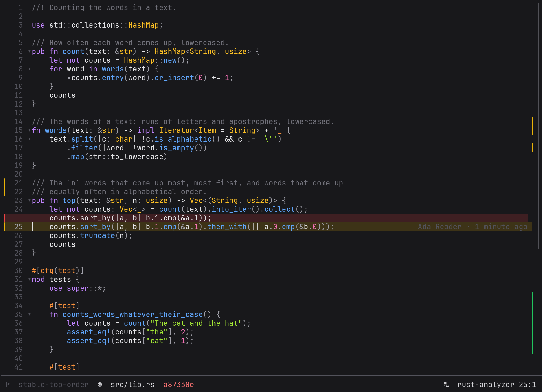Viewport: 542px width, 392px height.
Task: Collapse the pub fn top function
Action: click(29, 201)
